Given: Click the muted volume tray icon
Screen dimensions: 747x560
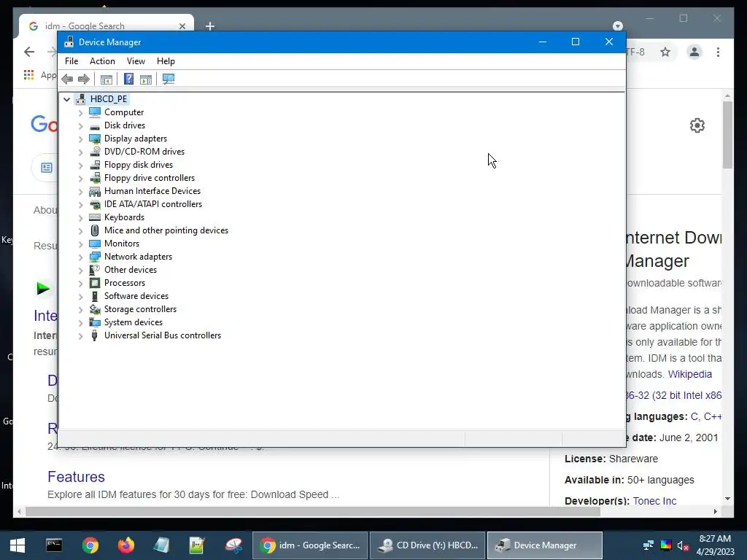Looking at the screenshot, I should tap(683, 545).
